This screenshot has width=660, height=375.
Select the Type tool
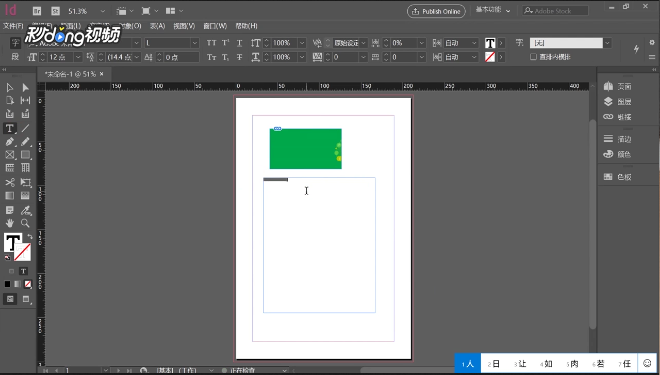pos(10,128)
